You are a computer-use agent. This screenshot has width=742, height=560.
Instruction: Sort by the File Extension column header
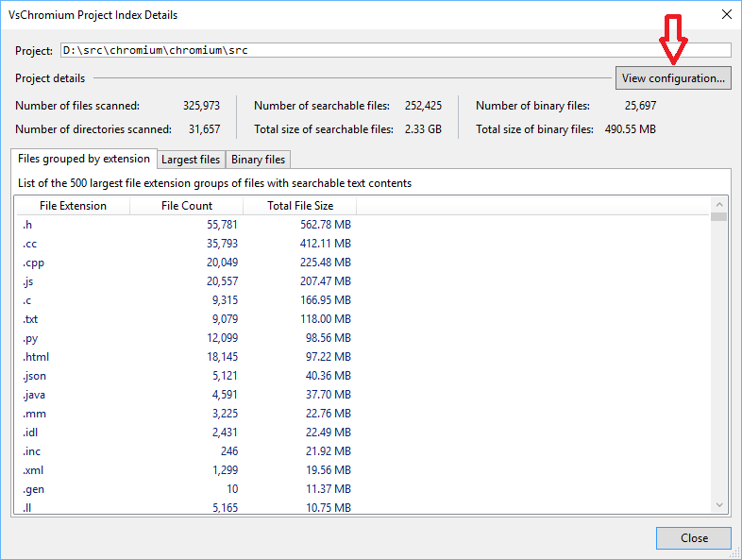73,206
